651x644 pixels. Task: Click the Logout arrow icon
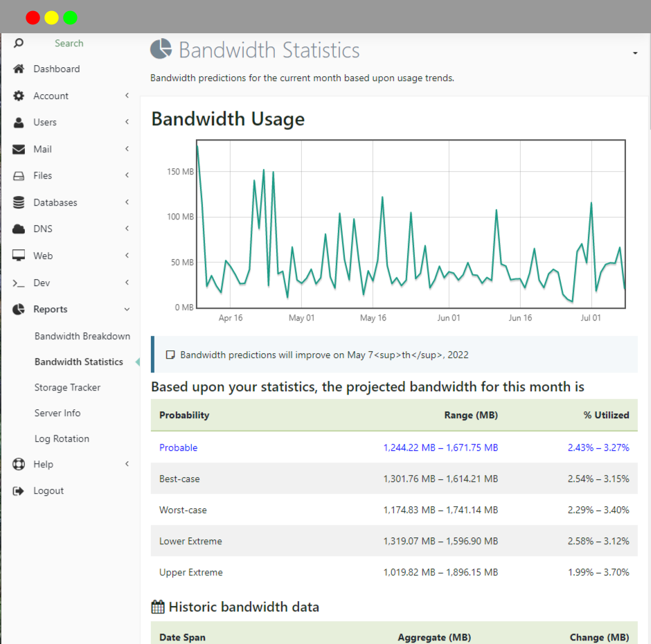point(19,491)
